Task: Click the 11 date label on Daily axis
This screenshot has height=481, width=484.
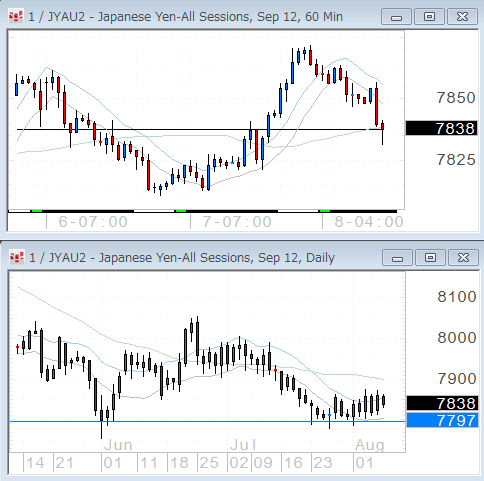Action: coord(149,463)
